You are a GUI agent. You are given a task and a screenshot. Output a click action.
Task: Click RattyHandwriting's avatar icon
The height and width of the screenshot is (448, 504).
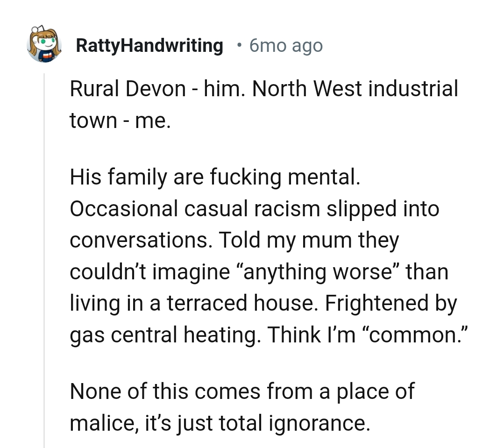[x=44, y=44]
